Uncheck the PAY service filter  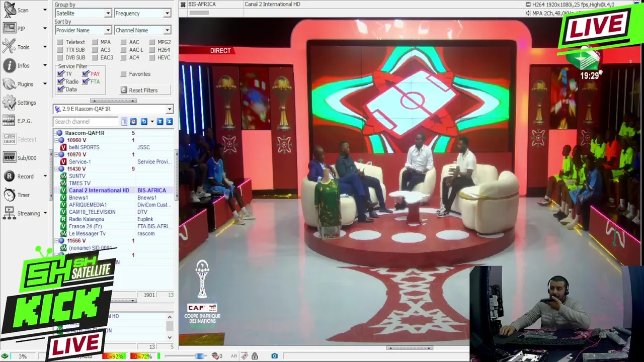86,74
